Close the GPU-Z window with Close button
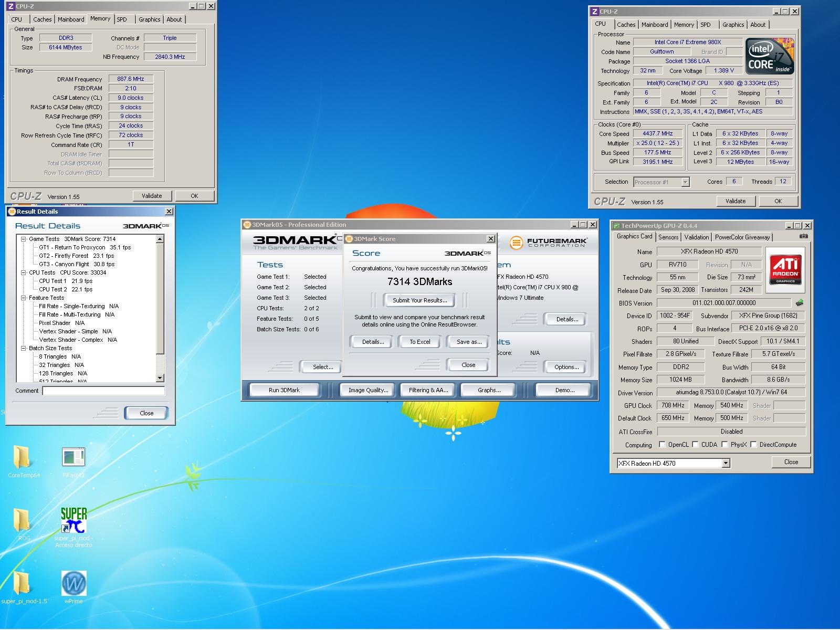840x630 pixels. [791, 462]
